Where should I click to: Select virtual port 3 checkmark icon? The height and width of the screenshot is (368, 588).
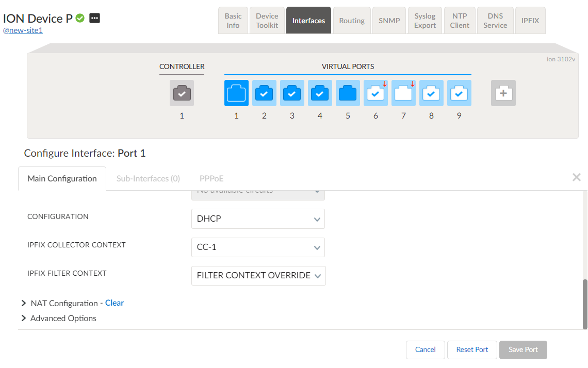[292, 93]
